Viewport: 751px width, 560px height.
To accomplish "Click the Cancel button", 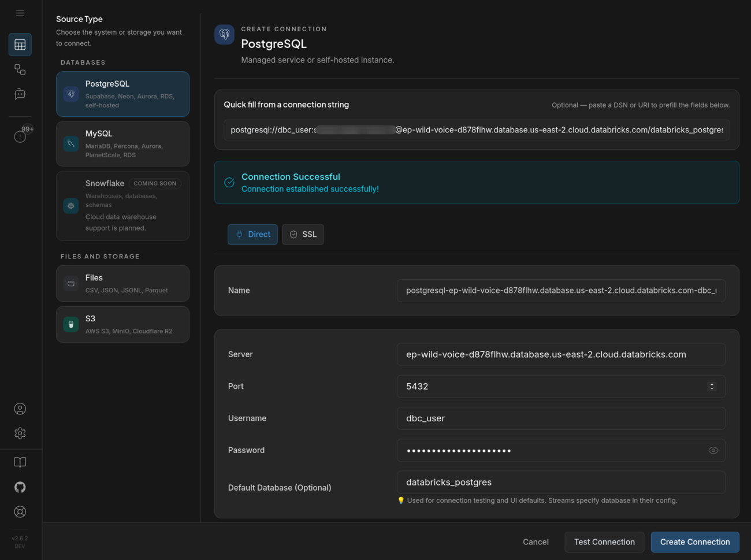I will pyautogui.click(x=536, y=542).
